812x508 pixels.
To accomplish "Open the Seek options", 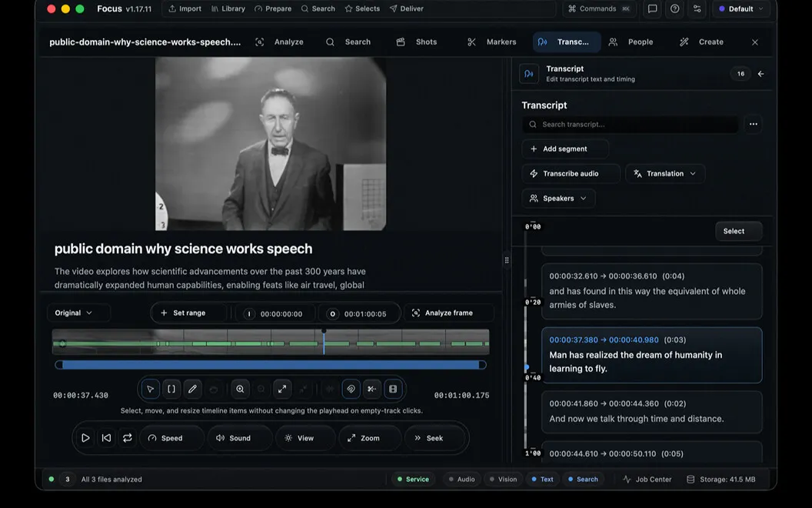I will 434,438.
